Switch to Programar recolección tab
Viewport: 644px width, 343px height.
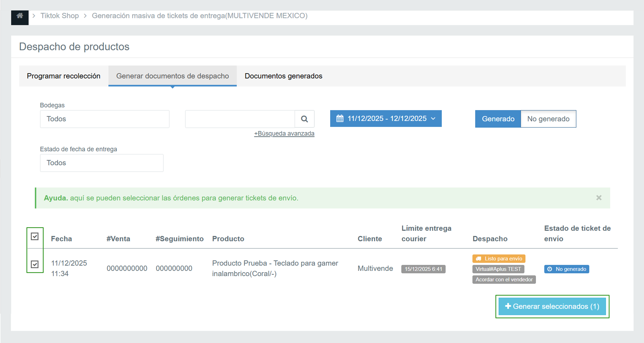[x=63, y=76]
